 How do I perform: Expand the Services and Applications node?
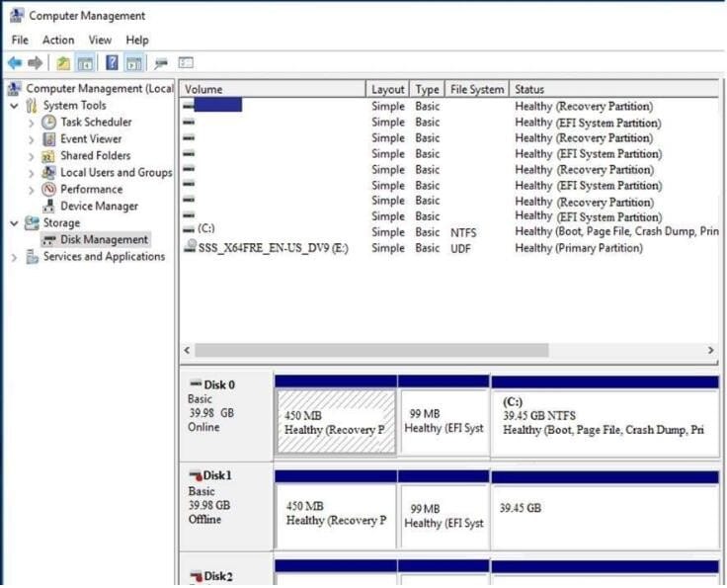pyautogui.click(x=14, y=257)
